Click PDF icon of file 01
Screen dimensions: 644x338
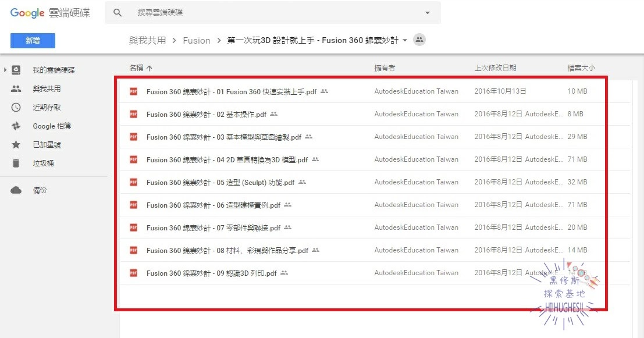133,91
